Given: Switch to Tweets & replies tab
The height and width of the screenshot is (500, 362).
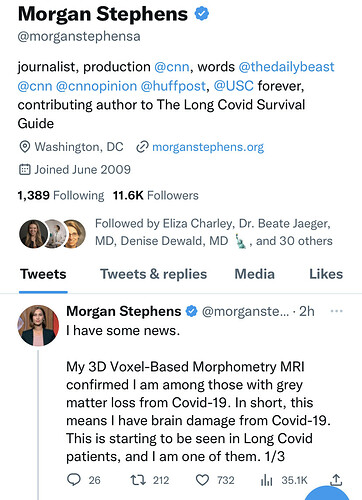Looking at the screenshot, I should (x=154, y=274).
